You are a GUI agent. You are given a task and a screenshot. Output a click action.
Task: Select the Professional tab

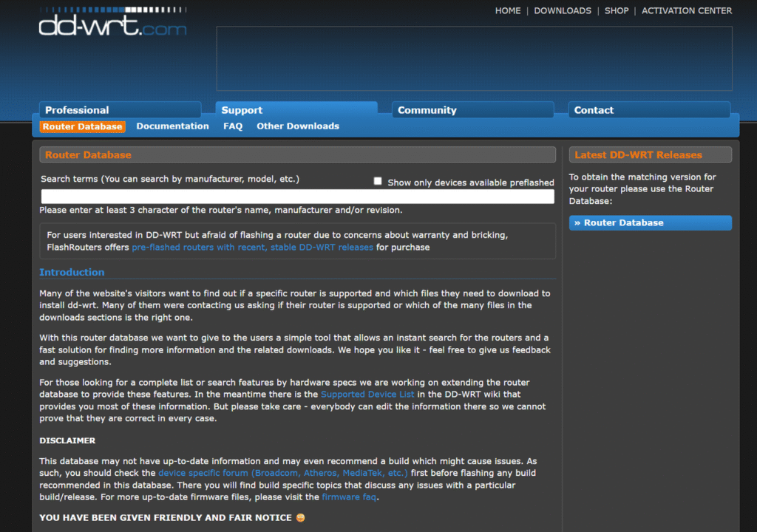tap(120, 109)
